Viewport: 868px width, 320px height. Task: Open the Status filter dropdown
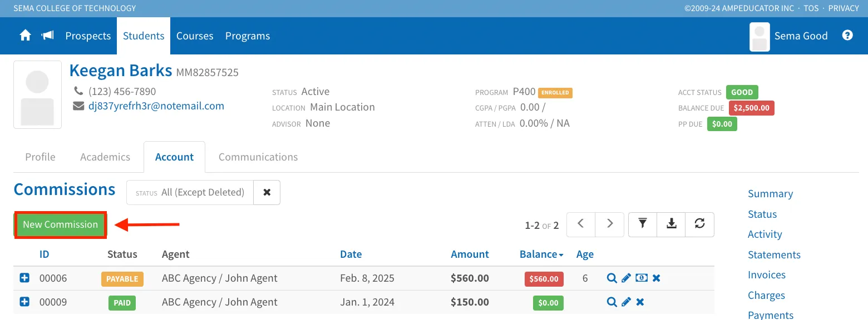190,192
